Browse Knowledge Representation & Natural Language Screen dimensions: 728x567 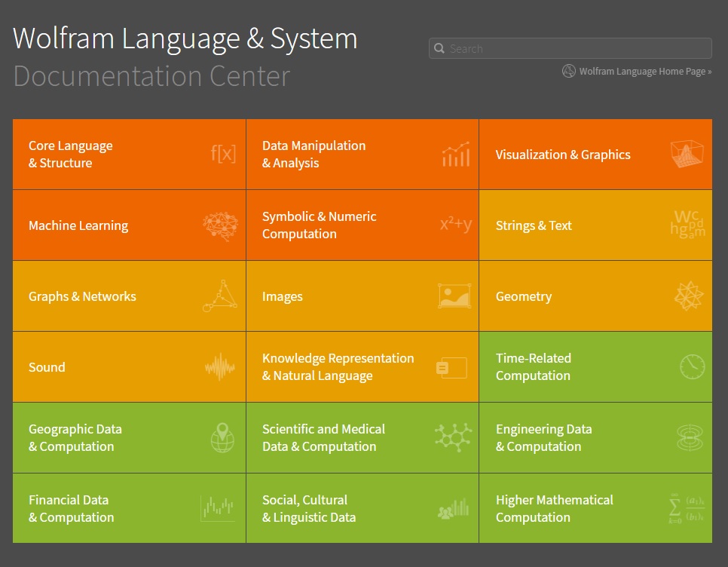[x=338, y=367]
